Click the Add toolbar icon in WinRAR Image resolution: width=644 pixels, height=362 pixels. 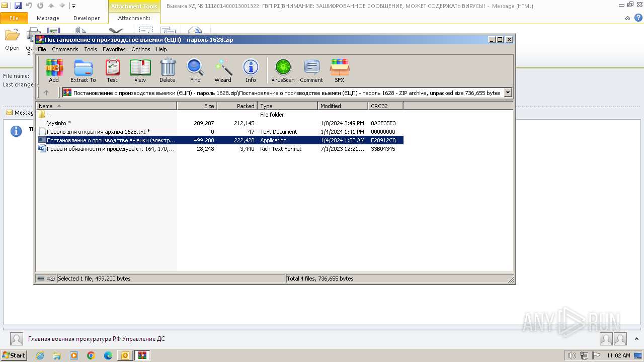pos(54,70)
